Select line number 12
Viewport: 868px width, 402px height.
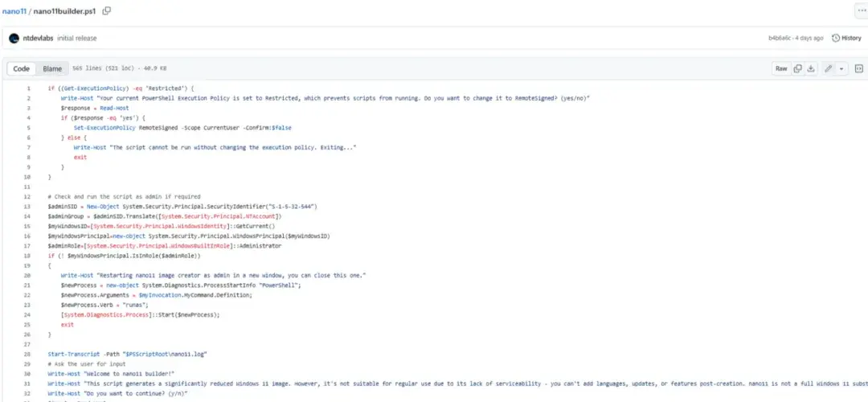click(27, 196)
